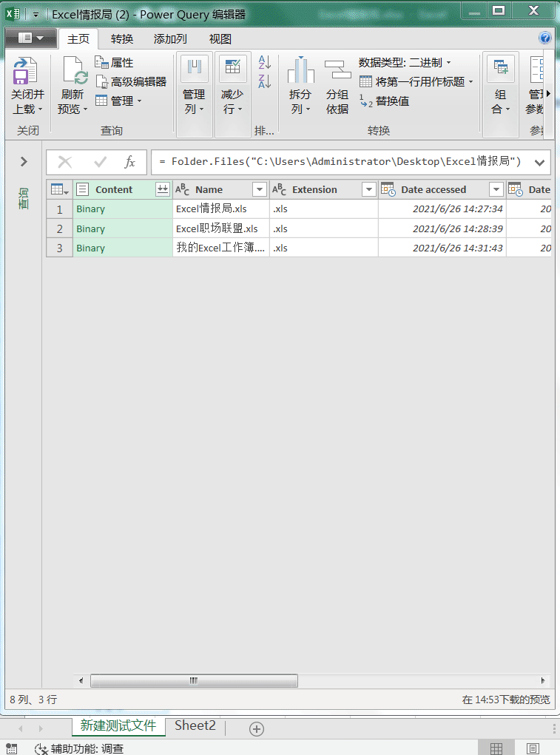Select cell Excel职场联盟.xls

coord(221,228)
